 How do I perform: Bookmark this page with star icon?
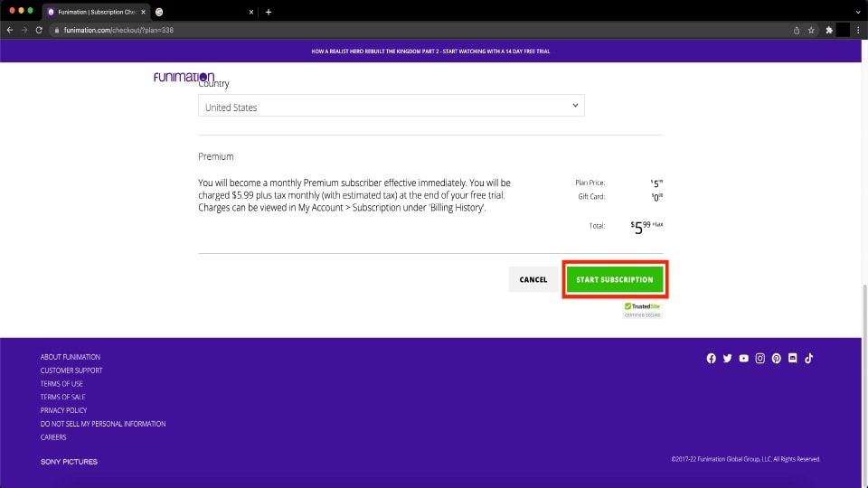811,31
